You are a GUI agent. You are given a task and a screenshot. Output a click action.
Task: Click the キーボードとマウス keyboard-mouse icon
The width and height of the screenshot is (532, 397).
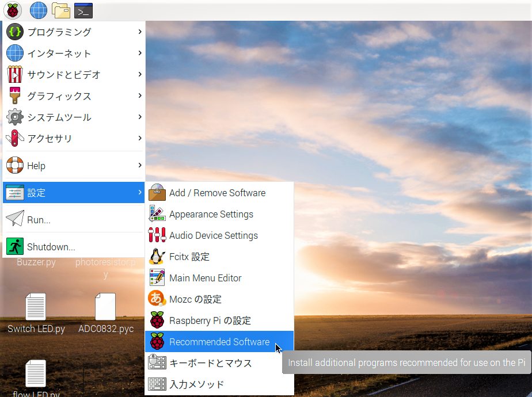[157, 362]
